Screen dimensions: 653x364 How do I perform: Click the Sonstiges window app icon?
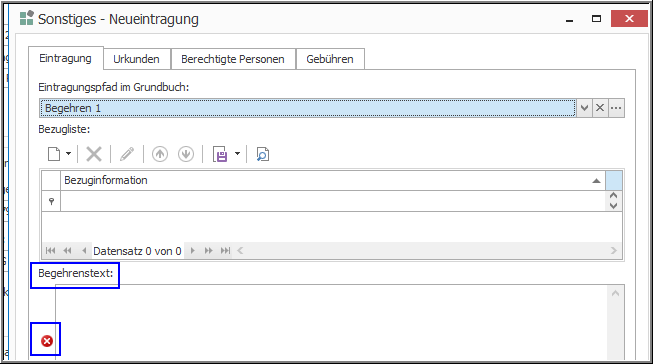pyautogui.click(x=27, y=18)
